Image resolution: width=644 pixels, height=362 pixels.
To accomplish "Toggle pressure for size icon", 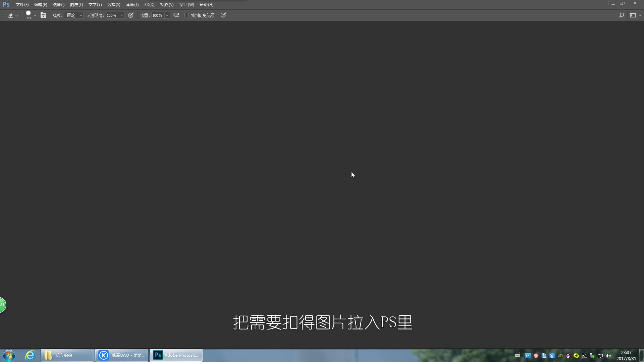I will (x=223, y=15).
